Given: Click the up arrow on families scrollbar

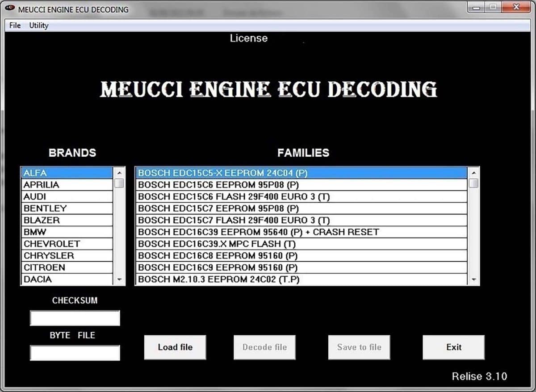Looking at the screenshot, I should (x=473, y=172).
